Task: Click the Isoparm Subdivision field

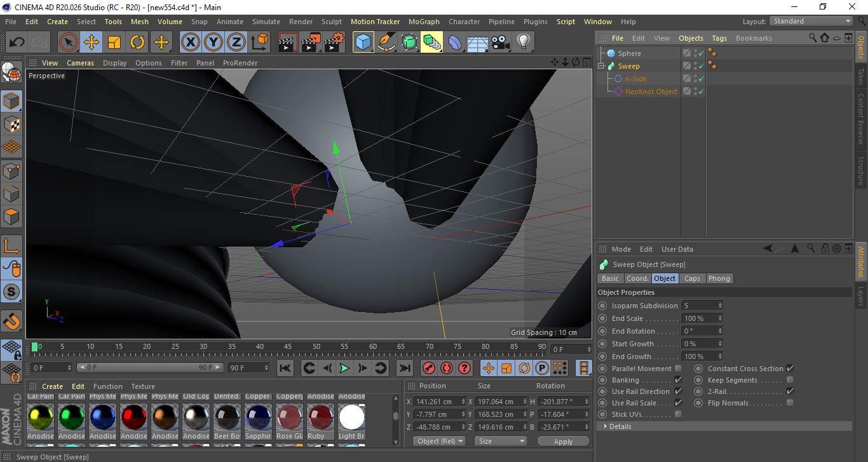Action: 702,306
